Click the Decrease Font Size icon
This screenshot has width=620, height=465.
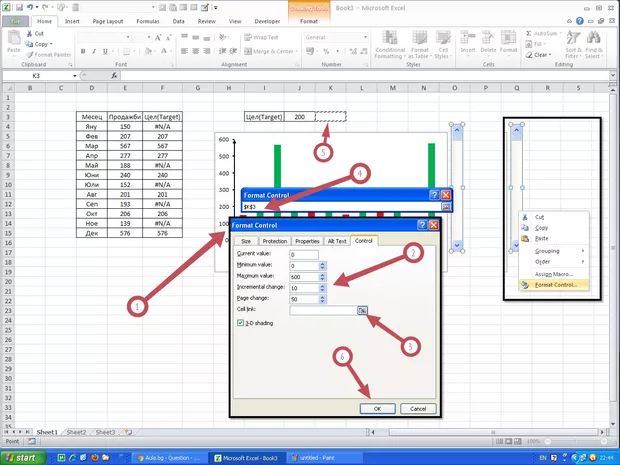(x=168, y=38)
